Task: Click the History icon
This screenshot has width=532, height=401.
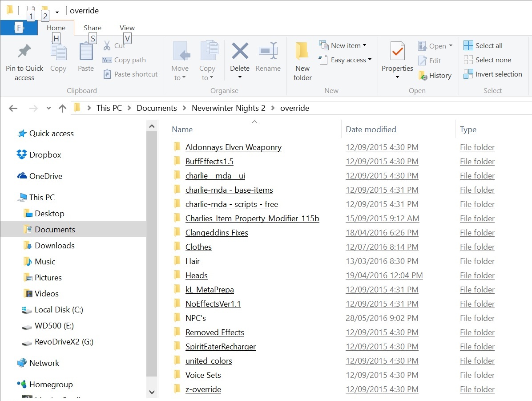Action: [x=423, y=75]
